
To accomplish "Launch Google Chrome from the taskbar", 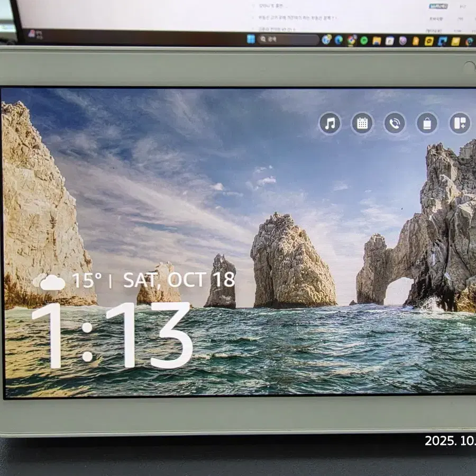I will point(352,40).
